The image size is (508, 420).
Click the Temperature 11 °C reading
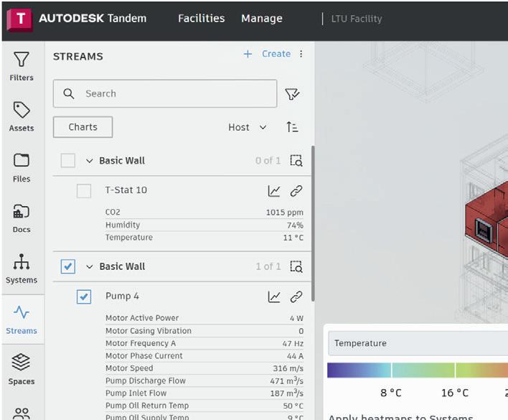[204, 238]
